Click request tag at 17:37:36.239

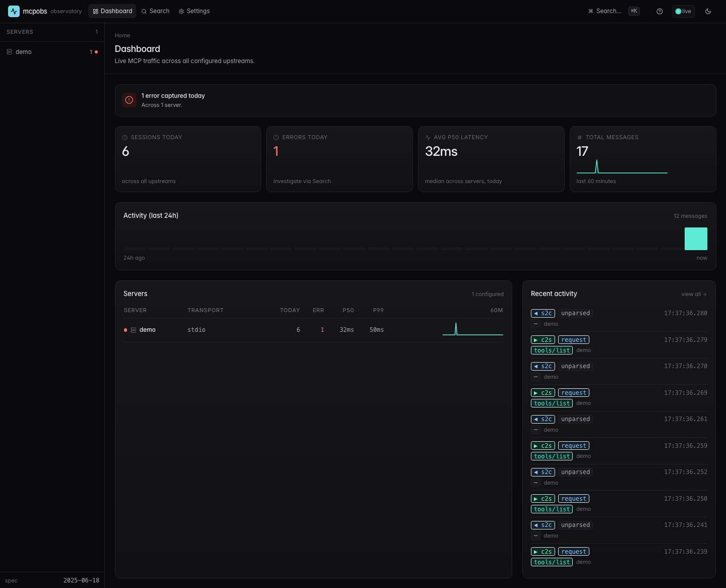click(574, 552)
